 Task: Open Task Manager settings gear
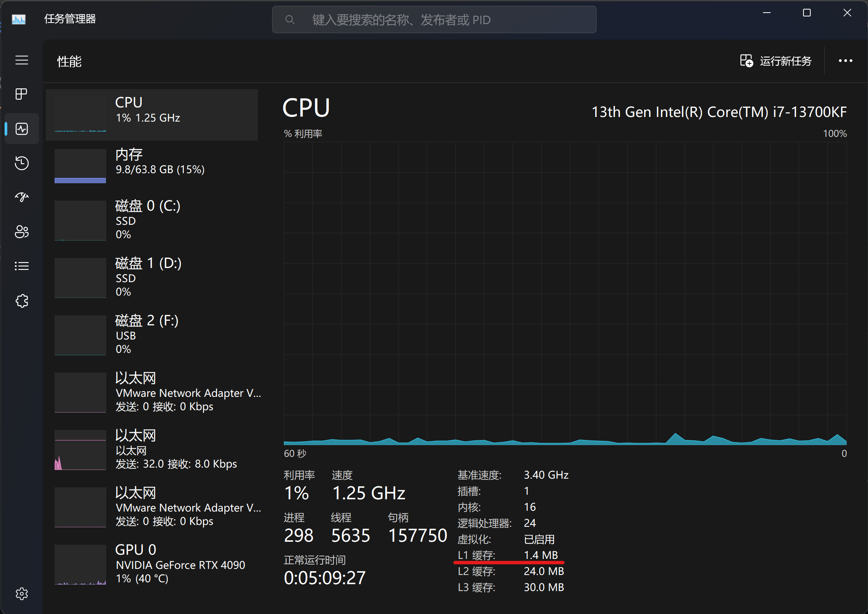pos(22,594)
